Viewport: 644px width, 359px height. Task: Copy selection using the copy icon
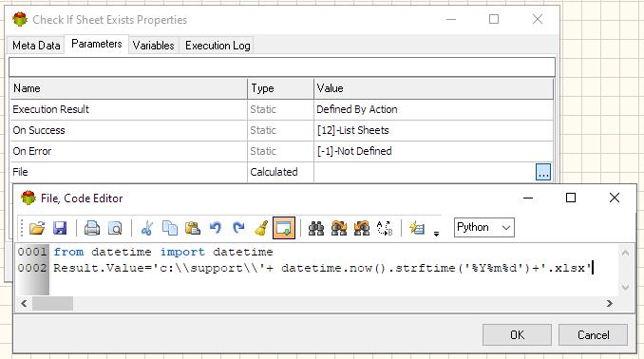coord(170,228)
